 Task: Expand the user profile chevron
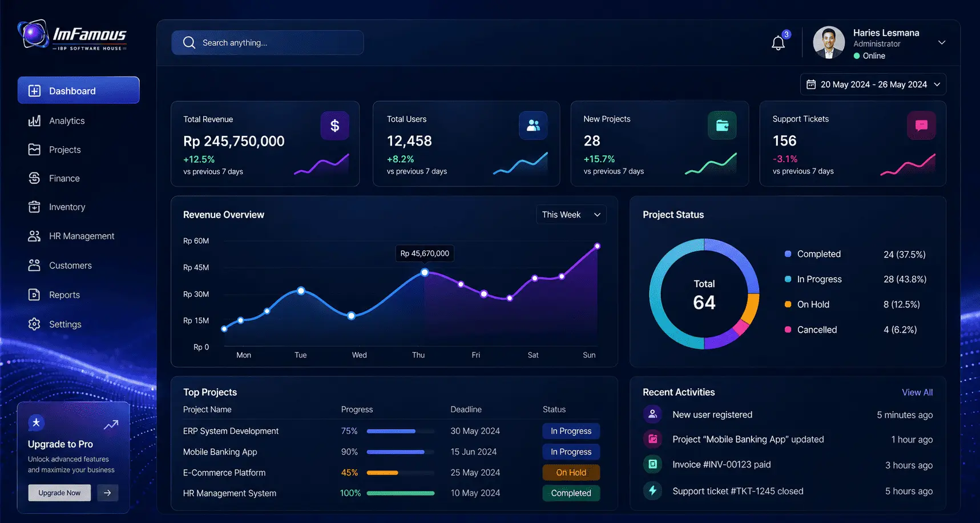pos(942,43)
